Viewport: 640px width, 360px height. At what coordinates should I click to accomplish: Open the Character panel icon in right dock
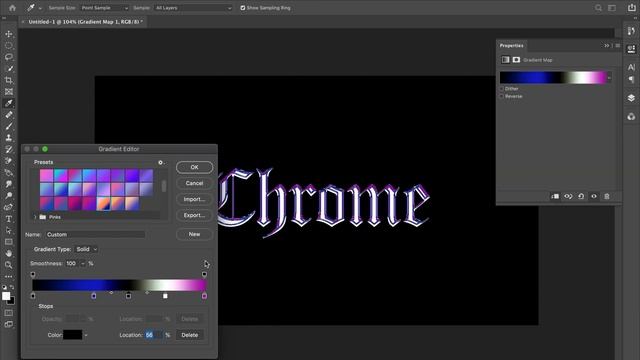click(631, 67)
